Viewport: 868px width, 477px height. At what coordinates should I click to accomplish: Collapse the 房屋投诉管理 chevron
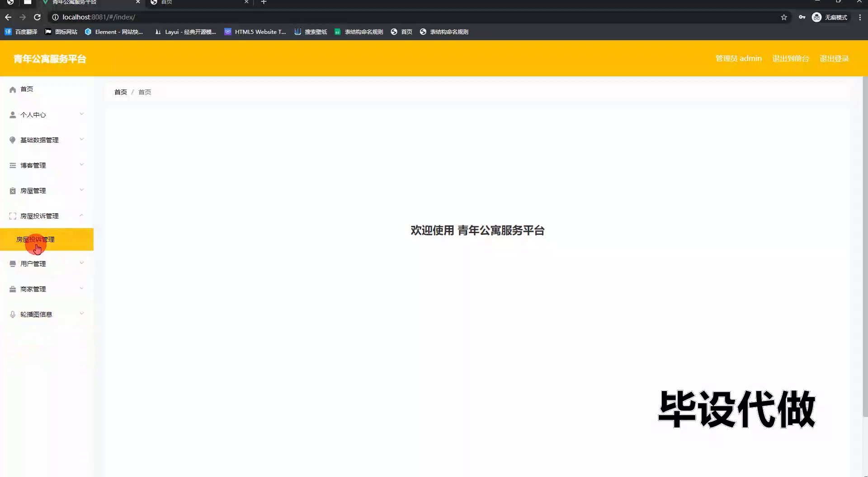(82, 215)
